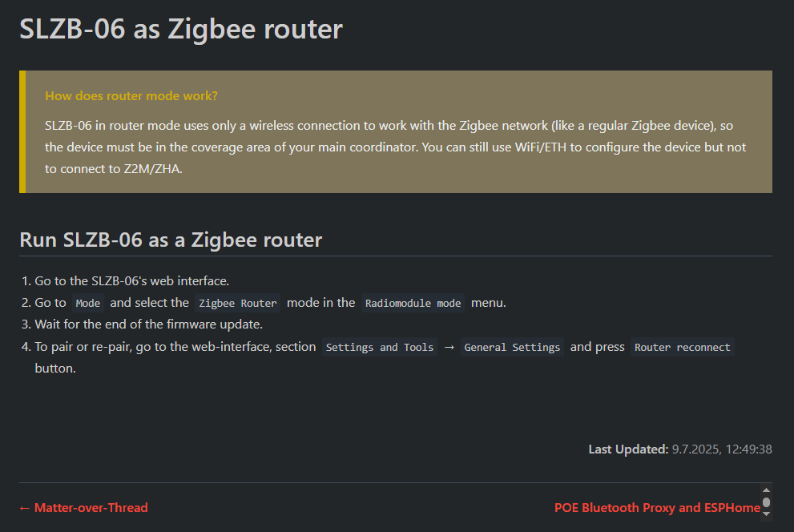Click the yellow callout paragraph text

point(396,147)
